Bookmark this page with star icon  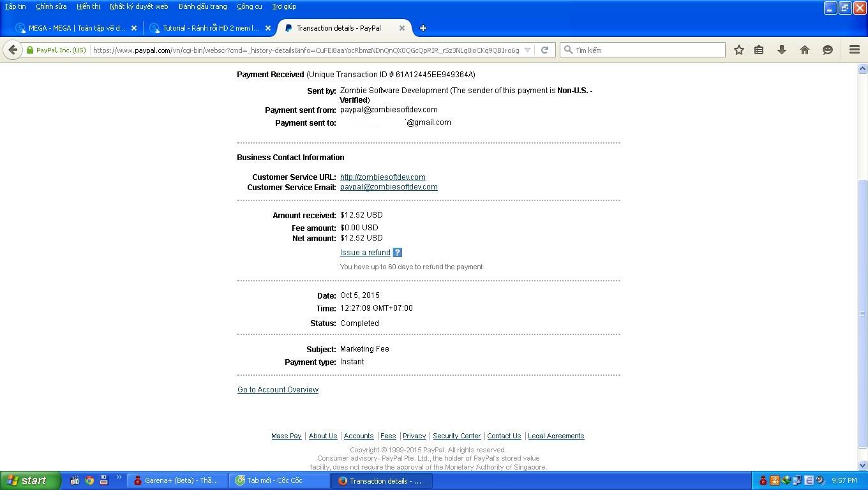click(x=738, y=50)
